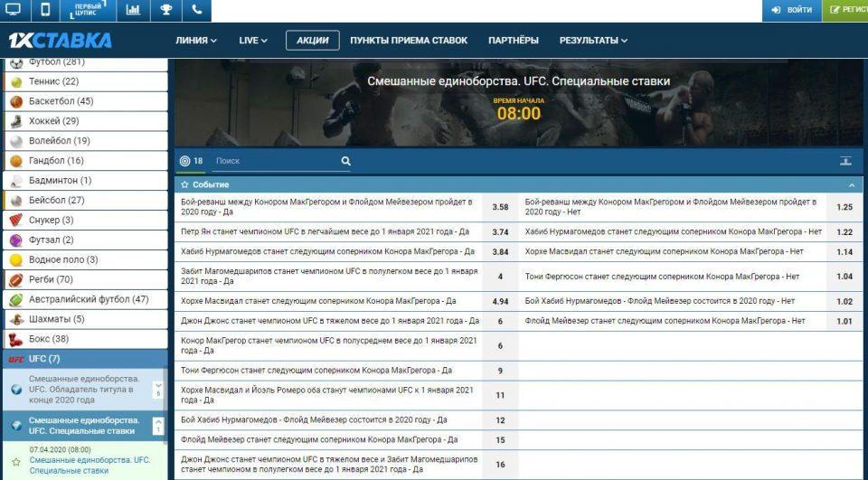The height and width of the screenshot is (480, 868).
Task: Select odds 3.58 for McGregor-Mayweather rematch
Action: (500, 207)
